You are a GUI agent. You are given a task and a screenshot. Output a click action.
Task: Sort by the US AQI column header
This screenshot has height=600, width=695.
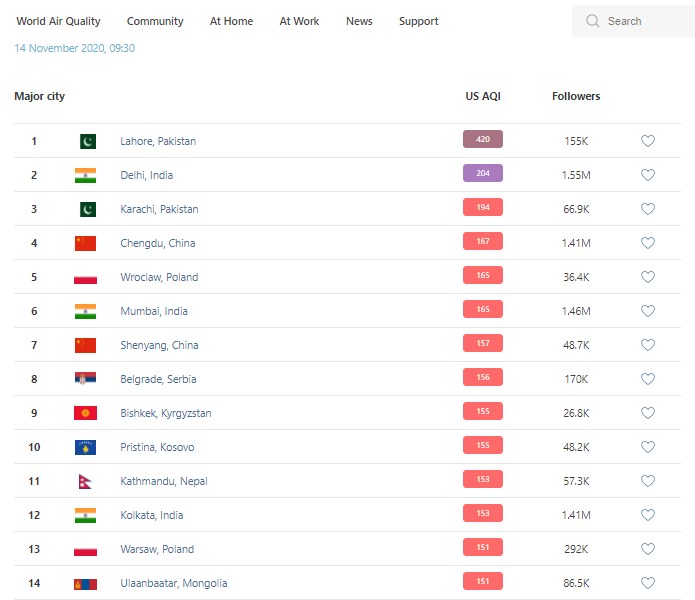[483, 96]
